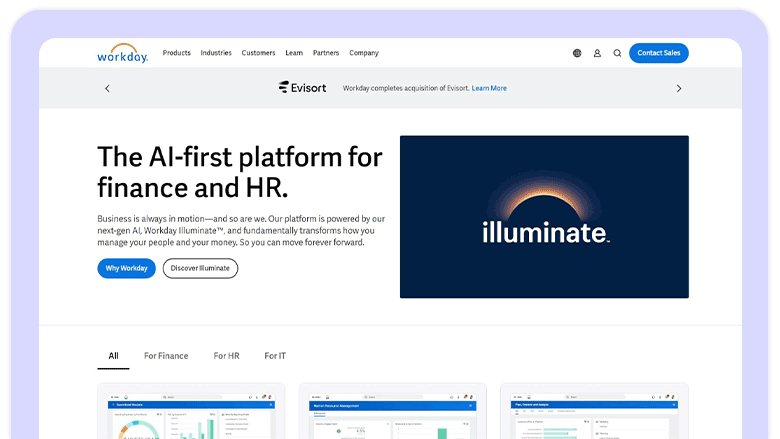Switch to the For Finance tab
The image size is (780, 439).
pos(166,356)
